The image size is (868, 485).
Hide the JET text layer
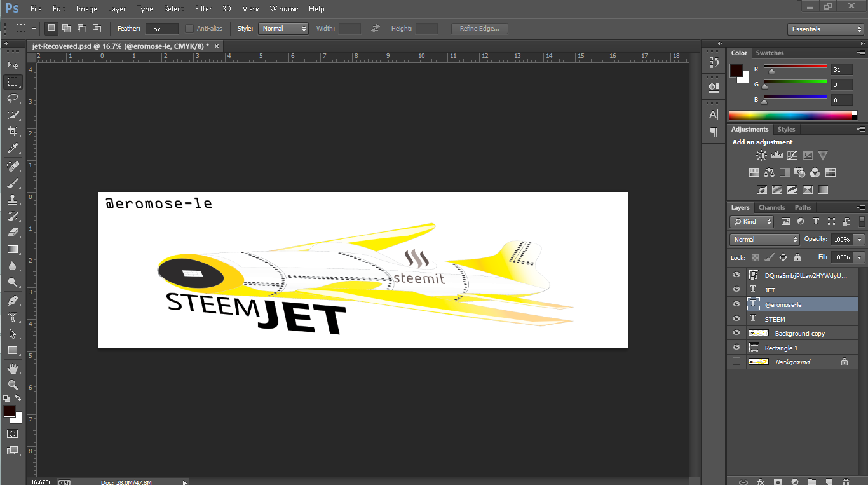click(x=736, y=290)
